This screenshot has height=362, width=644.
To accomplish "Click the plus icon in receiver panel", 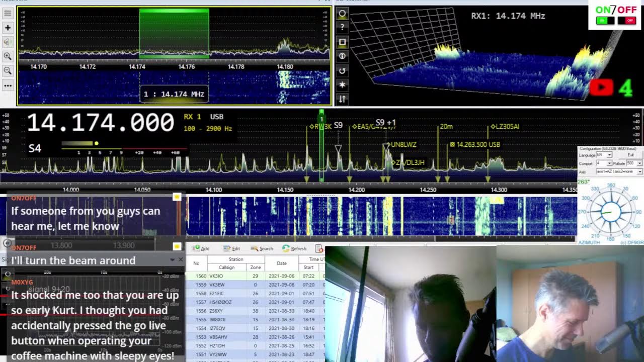I will 8,28.
